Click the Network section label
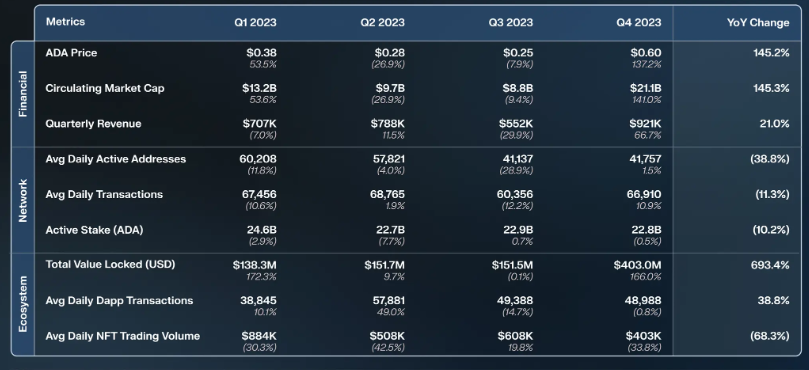 [x=23, y=200]
